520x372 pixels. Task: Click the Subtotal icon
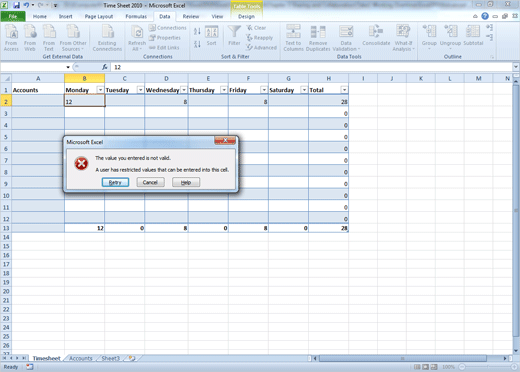point(473,35)
